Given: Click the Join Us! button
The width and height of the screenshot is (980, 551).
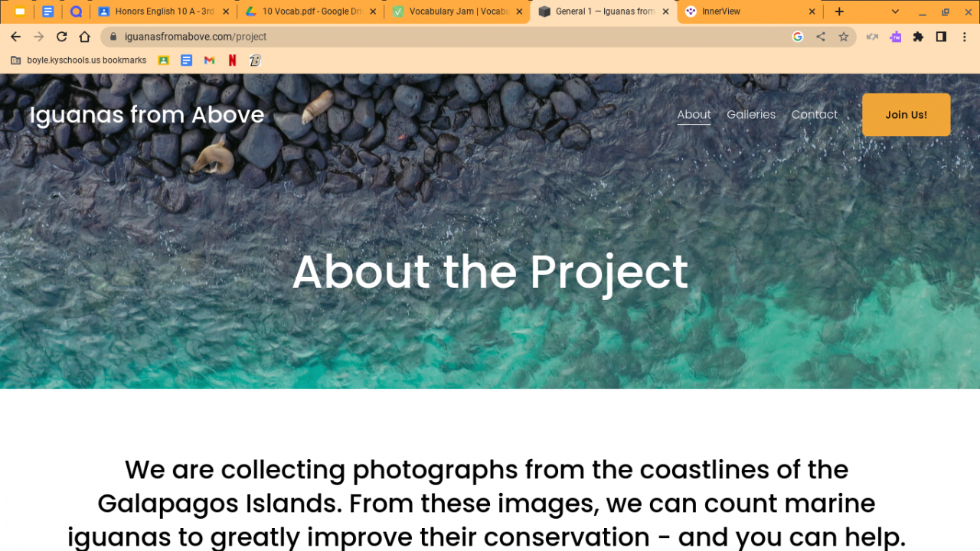Looking at the screenshot, I should coord(906,115).
